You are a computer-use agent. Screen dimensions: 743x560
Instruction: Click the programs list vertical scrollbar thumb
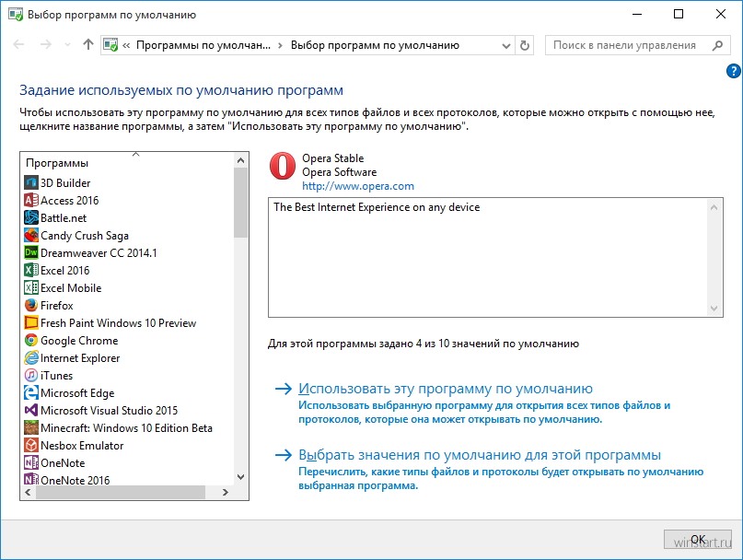click(x=240, y=203)
